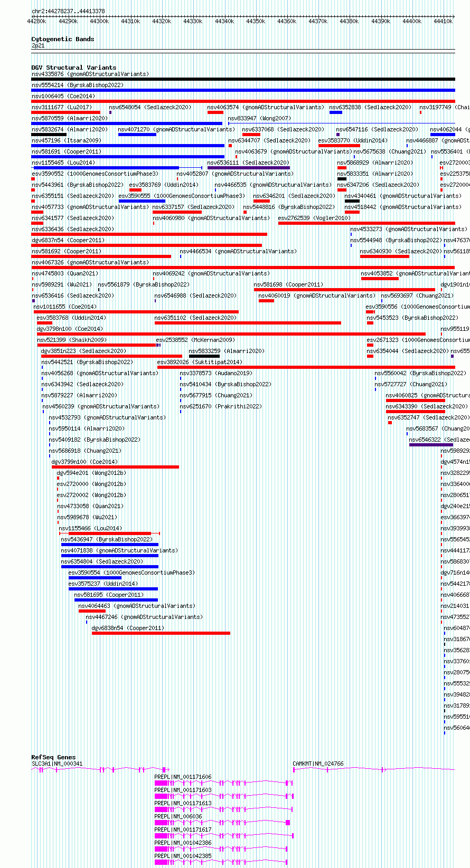Click esv3892026 (Suktitipat2014) label
The image size is (470, 868).
coord(200,362)
